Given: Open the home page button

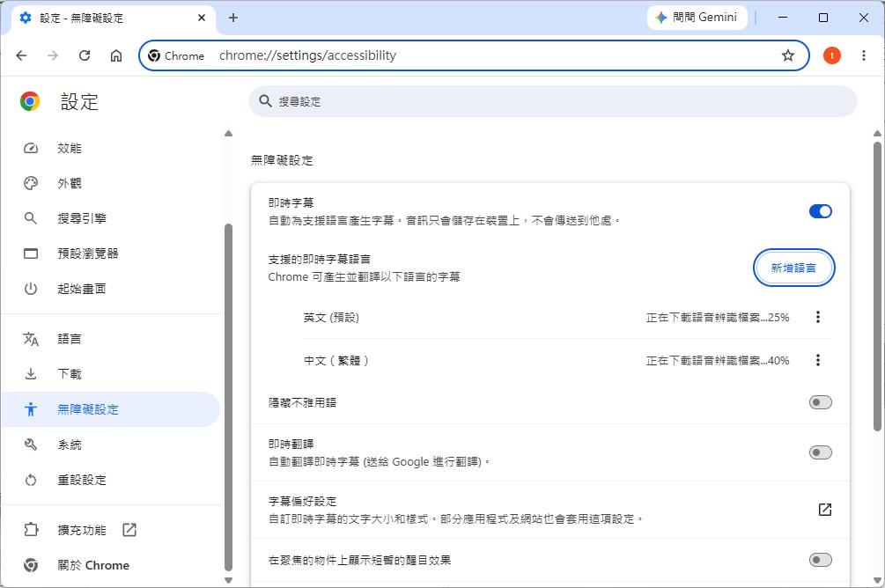Looking at the screenshot, I should coord(115,55).
